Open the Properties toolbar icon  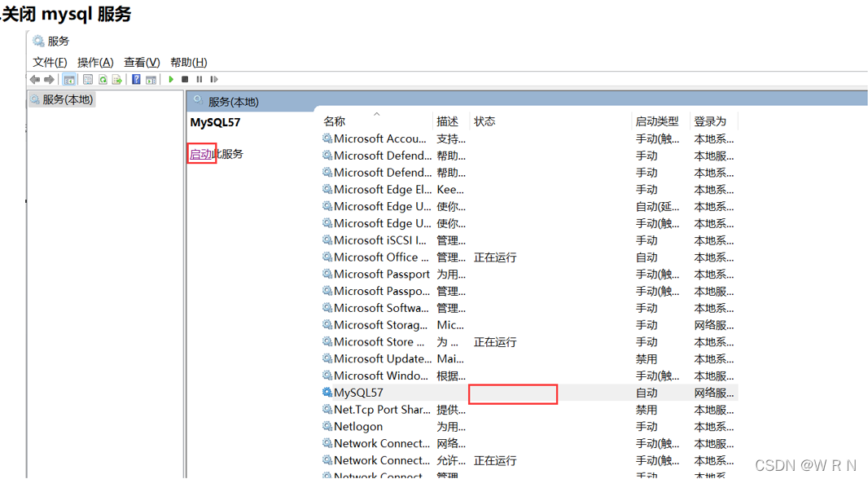[x=87, y=80]
